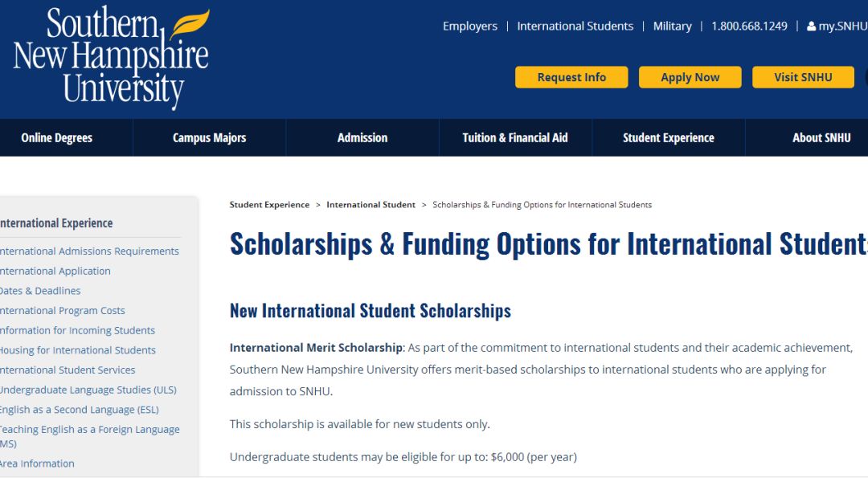Follow the Employers link in header
The image size is (868, 478).
point(470,26)
